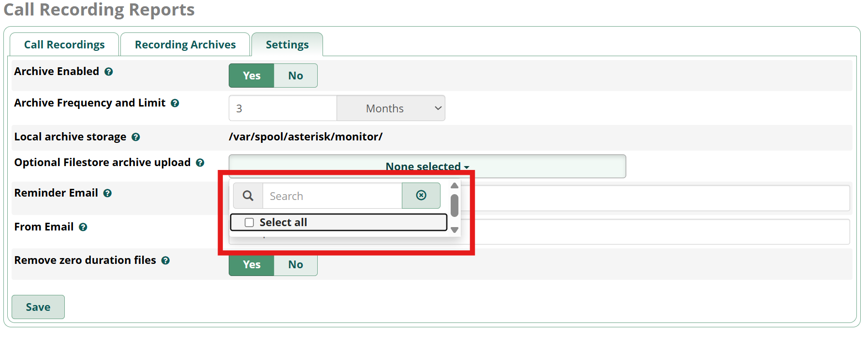Click the archive frequency number field
Image resolution: width=868 pixels, height=337 pixels.
(x=282, y=108)
